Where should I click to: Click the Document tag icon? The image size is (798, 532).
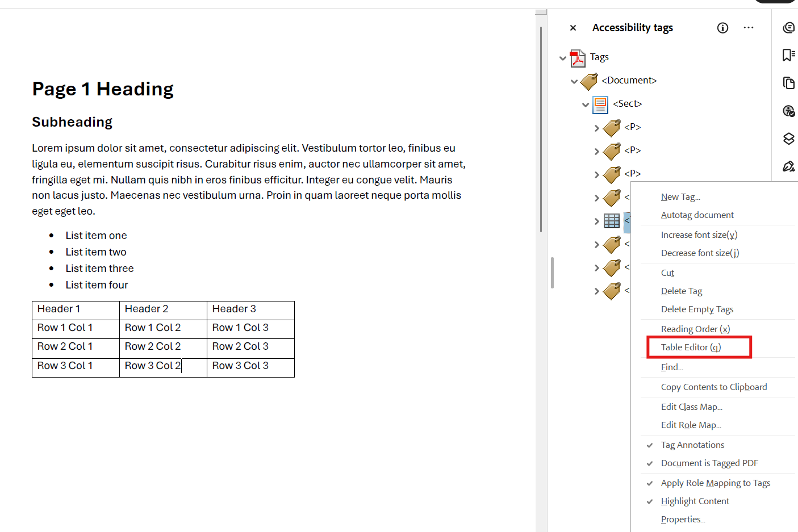click(589, 81)
